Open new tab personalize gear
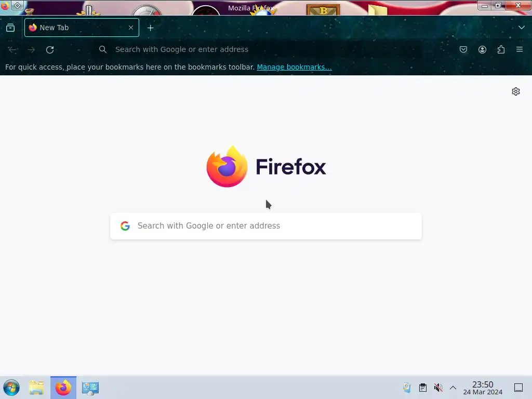532x399 pixels. (516, 91)
